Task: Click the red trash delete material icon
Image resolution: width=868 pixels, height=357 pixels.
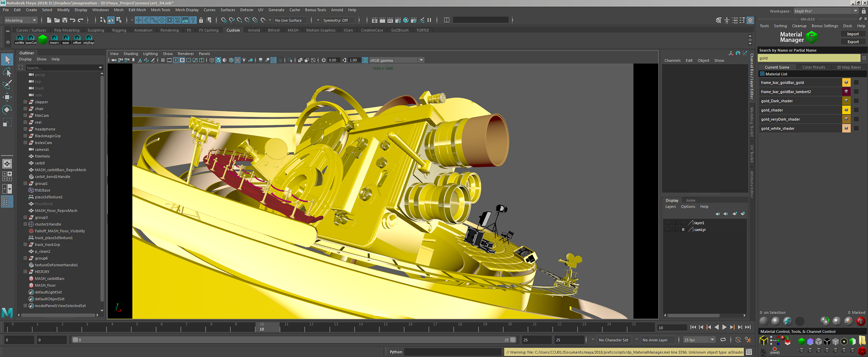Action: (x=860, y=321)
